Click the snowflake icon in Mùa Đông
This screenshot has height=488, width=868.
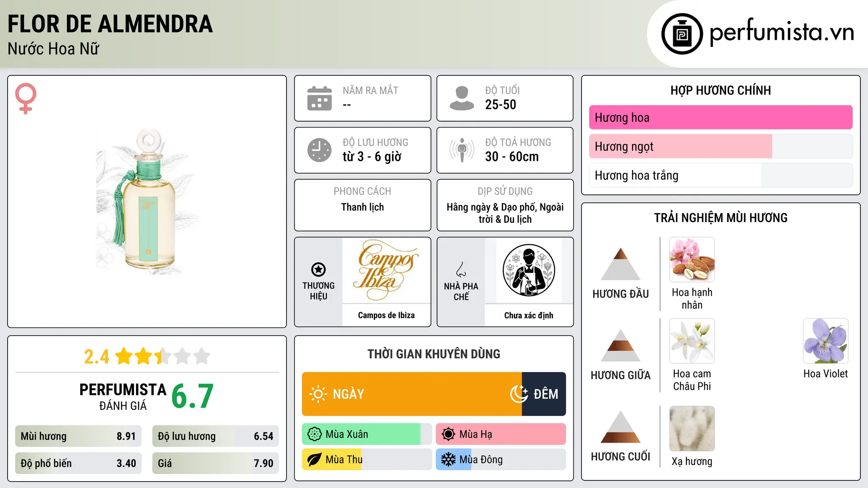[x=448, y=460]
